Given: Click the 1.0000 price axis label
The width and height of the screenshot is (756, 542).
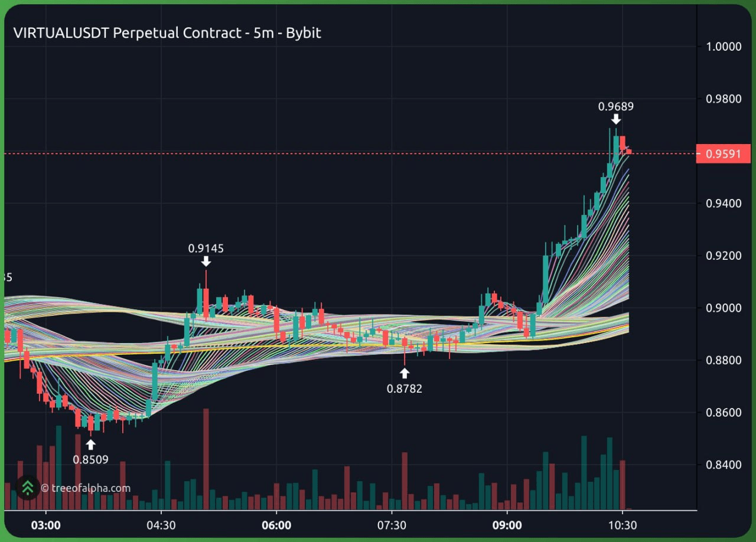Looking at the screenshot, I should pos(724,47).
